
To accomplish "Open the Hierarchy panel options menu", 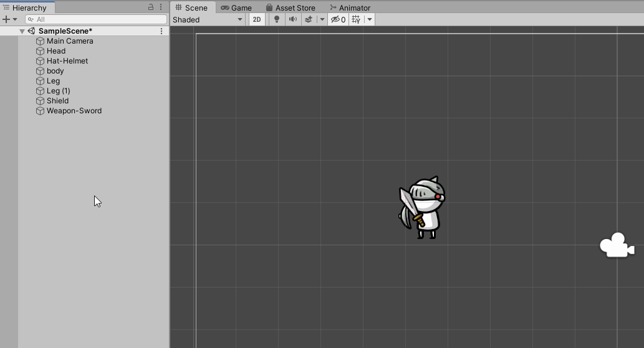I will [161, 7].
